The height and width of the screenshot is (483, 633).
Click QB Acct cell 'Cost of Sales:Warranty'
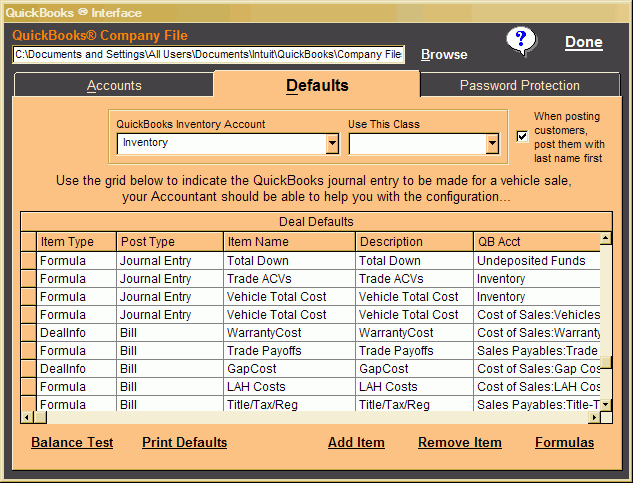(537, 333)
